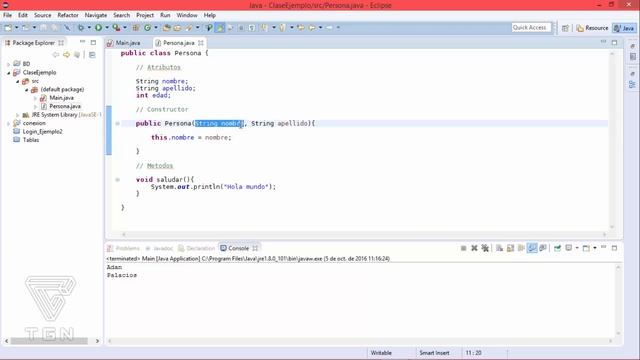
Task: Click the Open Perspective icon
Action: [x=565, y=28]
